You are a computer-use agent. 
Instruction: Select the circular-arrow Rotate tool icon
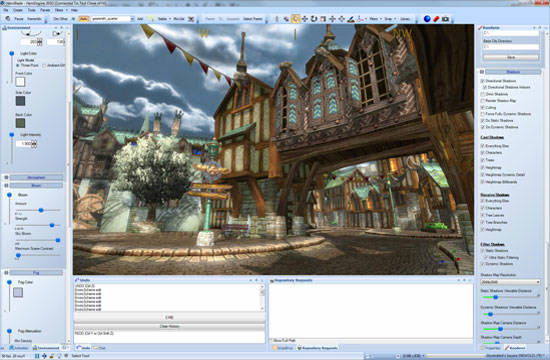[x=314, y=19]
